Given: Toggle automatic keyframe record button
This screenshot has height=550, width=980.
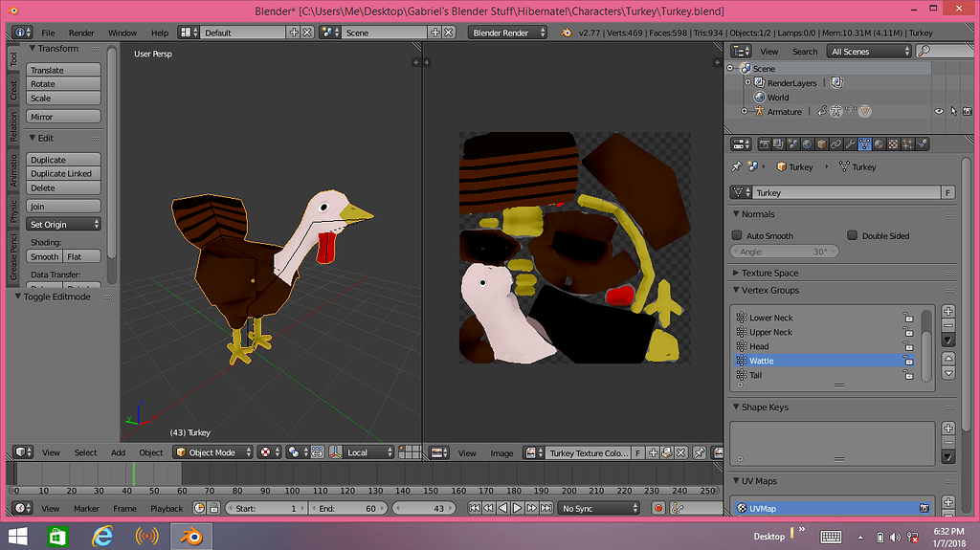Looking at the screenshot, I should coord(658,508).
